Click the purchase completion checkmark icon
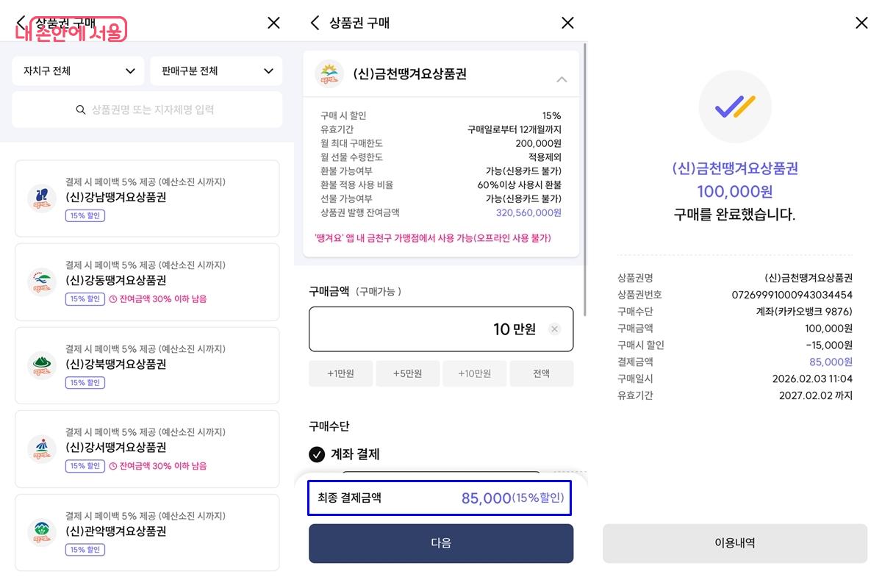 click(x=735, y=107)
